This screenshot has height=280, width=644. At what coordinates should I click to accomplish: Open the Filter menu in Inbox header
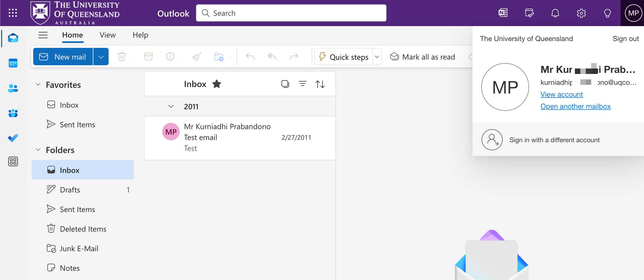pos(303,84)
